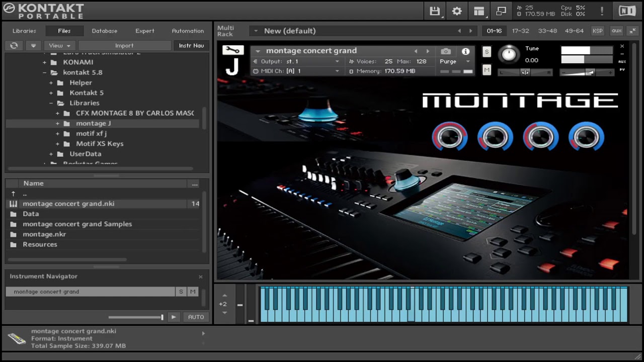Open the multi rack preset dropdown arrow

pos(256,31)
